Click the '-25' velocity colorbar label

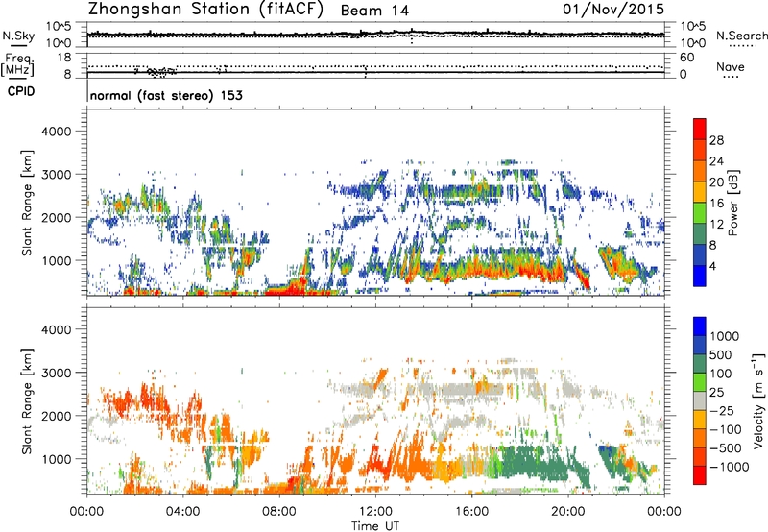pyautogui.click(x=721, y=411)
